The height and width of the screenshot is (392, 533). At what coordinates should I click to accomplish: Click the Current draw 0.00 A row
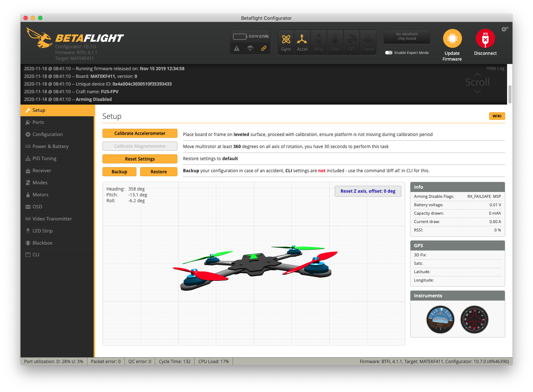click(458, 222)
